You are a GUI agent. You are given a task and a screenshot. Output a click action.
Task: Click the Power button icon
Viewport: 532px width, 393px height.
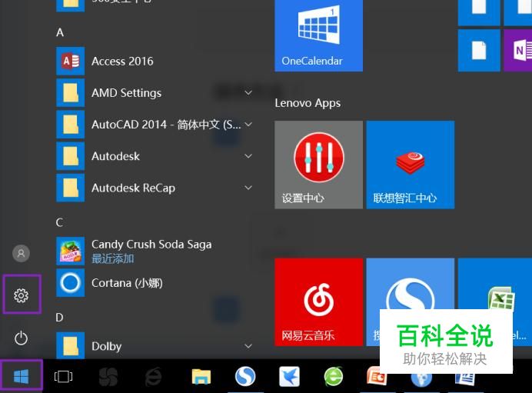(21, 338)
